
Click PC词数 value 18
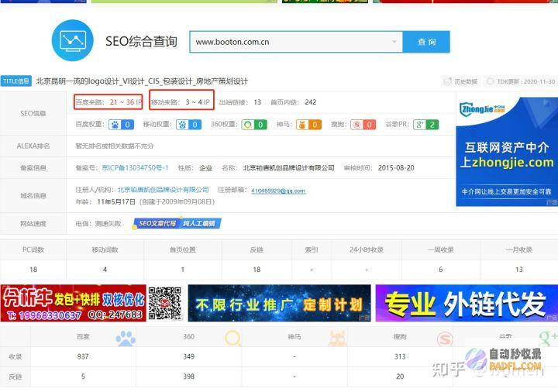pos(33,270)
